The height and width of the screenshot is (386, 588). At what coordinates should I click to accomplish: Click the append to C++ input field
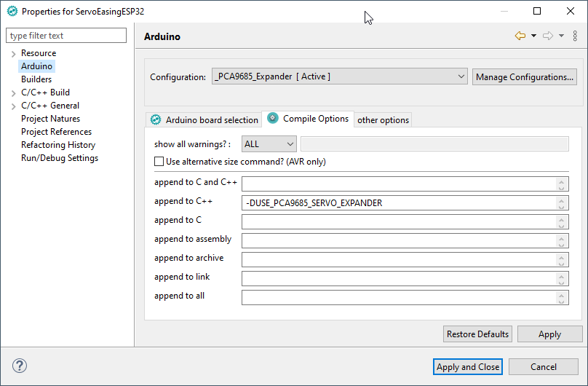pos(400,203)
